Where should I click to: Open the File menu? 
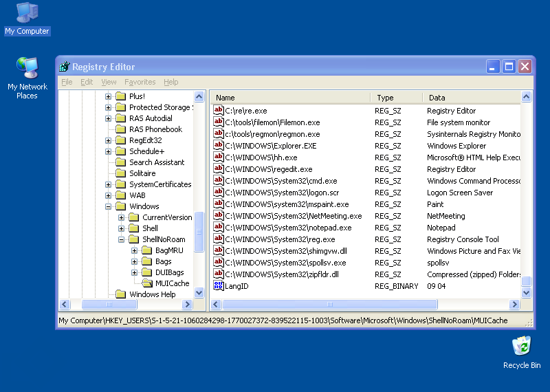67,82
